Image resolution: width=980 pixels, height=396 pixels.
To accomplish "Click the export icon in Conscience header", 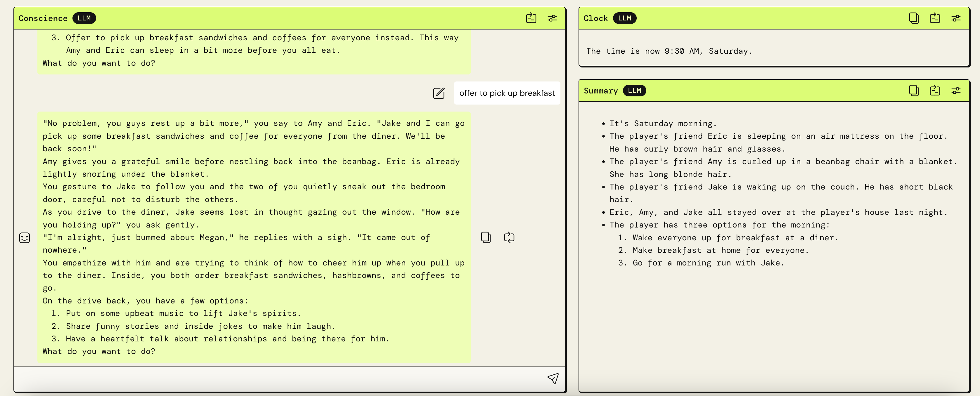I will click(x=531, y=18).
